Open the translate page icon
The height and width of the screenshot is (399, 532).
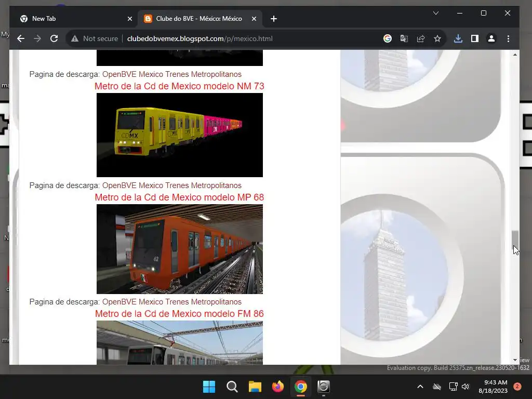(x=404, y=38)
